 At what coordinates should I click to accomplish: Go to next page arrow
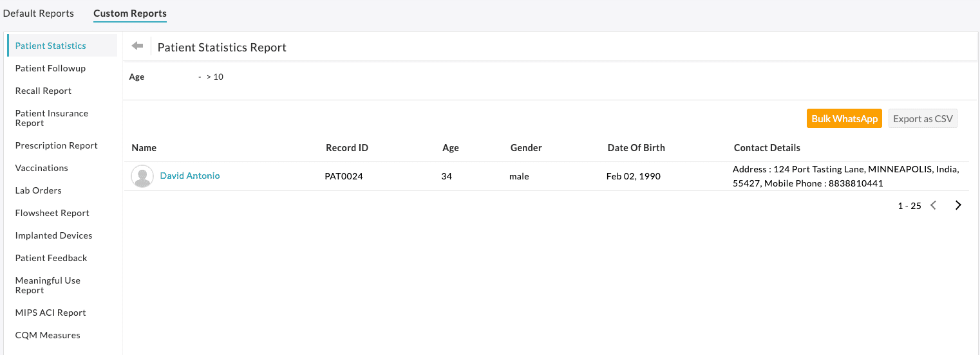pos(958,206)
